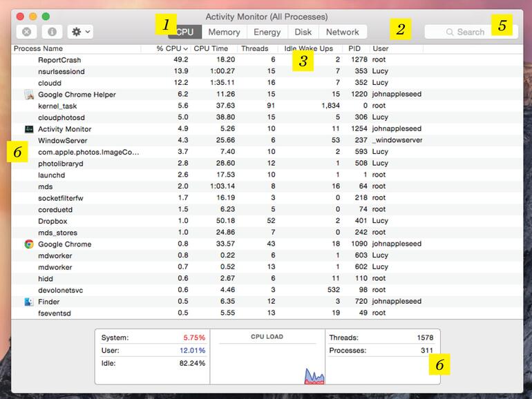This screenshot has height=399, width=532.
Task: Select the fseventsd process row
Action: point(267,313)
